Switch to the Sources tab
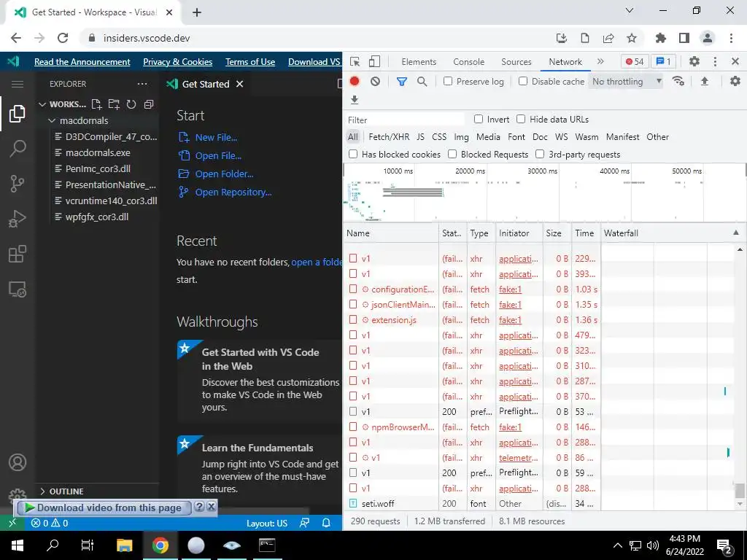Viewport: 747px width, 560px height. click(x=516, y=61)
